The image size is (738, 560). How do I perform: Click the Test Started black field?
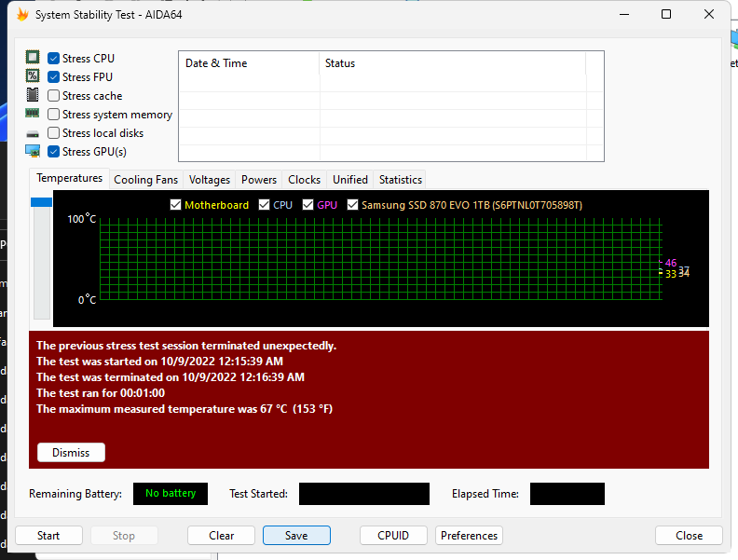pos(364,494)
